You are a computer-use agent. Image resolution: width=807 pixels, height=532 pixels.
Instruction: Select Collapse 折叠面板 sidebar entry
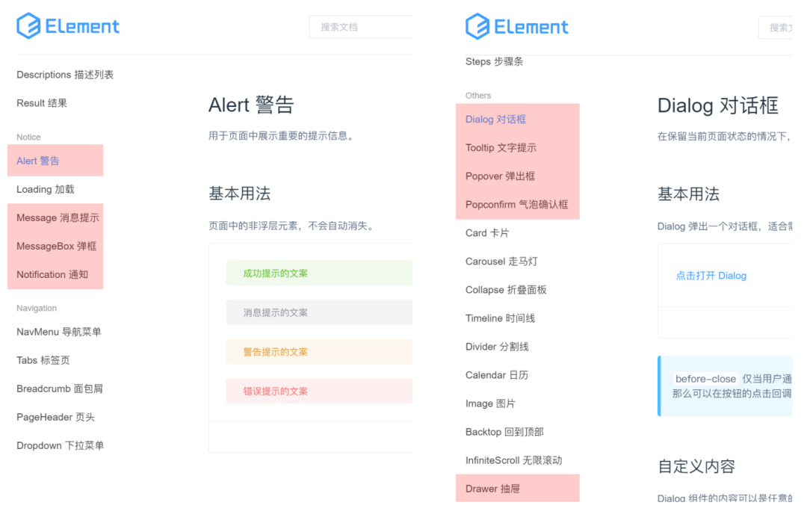[506, 290]
